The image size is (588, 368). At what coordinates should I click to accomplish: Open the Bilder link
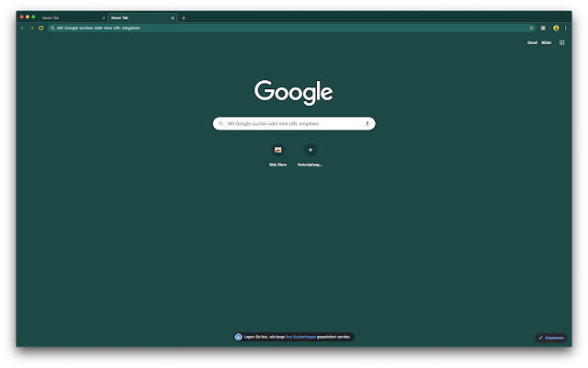point(547,43)
